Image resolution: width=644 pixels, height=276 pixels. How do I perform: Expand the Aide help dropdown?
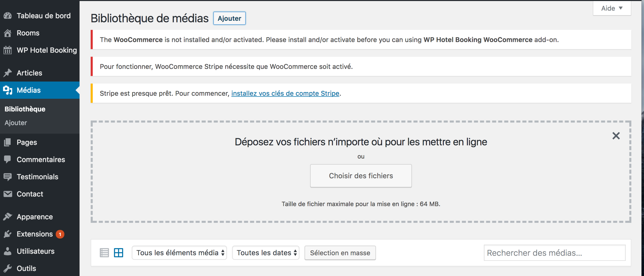[612, 8]
